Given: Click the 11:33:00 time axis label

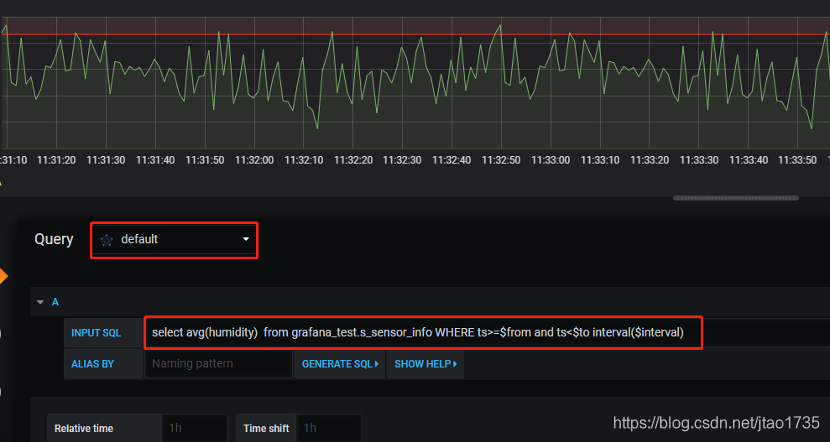Looking at the screenshot, I should click(551, 160).
